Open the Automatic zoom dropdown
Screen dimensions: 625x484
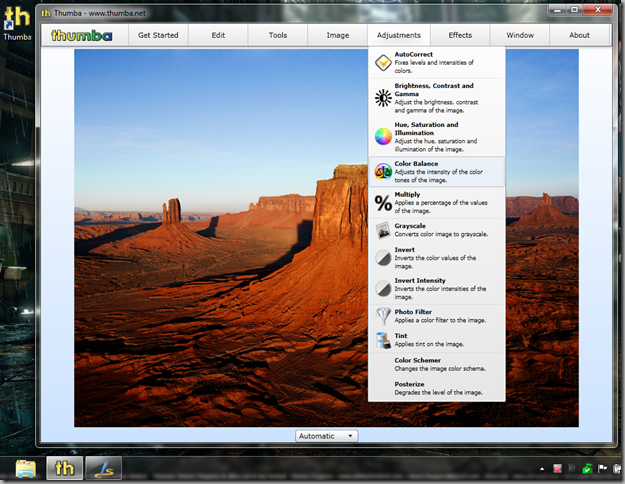(x=326, y=436)
